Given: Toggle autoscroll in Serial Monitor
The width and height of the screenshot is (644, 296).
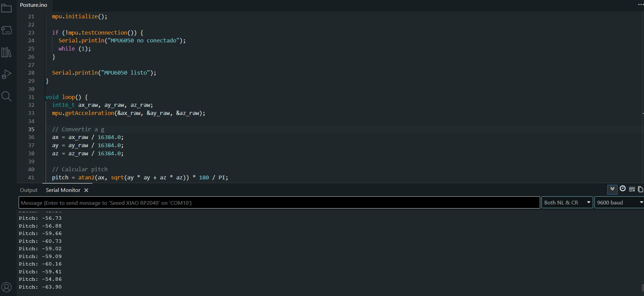Looking at the screenshot, I should 612,189.
